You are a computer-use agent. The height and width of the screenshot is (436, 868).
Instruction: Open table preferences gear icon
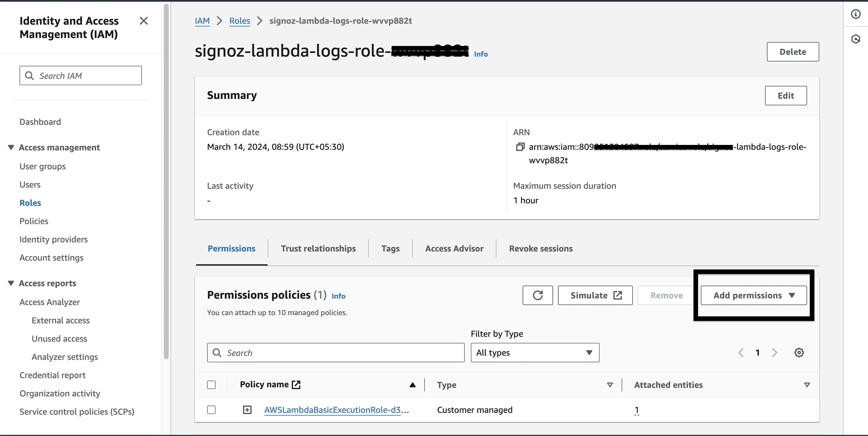[799, 353]
